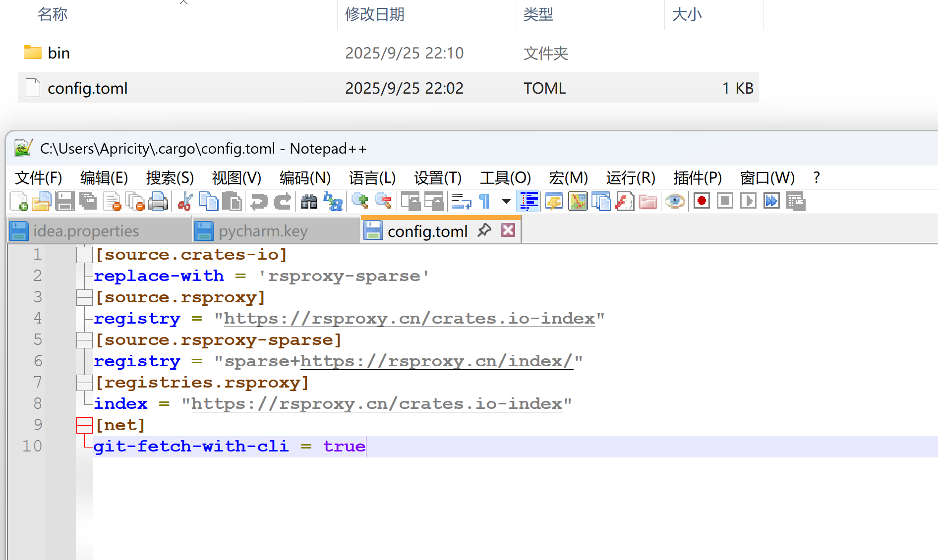The image size is (938, 560).
Task: Paste clipboard with the Paste icon
Action: point(232,201)
